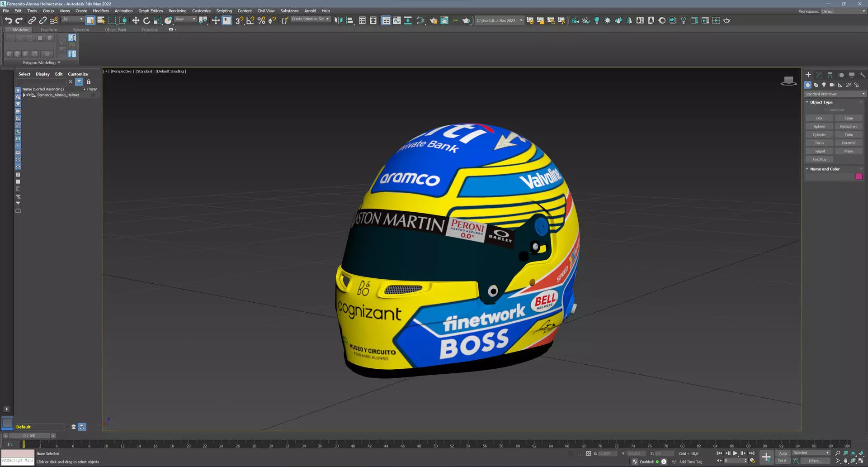Open Create Selection Set dropdown
Image resolution: width=868 pixels, height=467 pixels.
pyautogui.click(x=310, y=19)
